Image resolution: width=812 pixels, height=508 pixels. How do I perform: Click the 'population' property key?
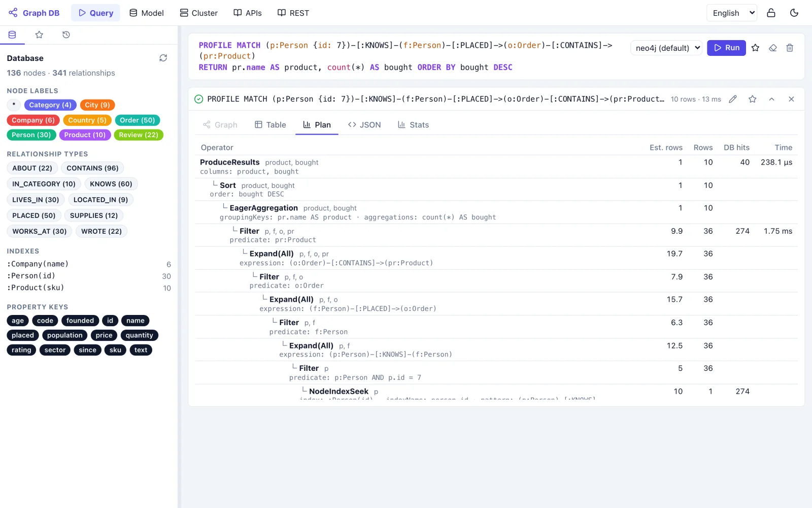[x=65, y=335]
